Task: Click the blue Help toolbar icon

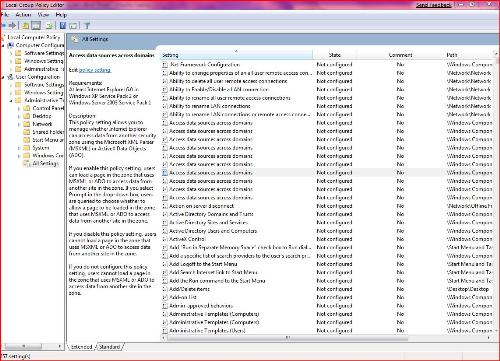Action: pos(63,25)
